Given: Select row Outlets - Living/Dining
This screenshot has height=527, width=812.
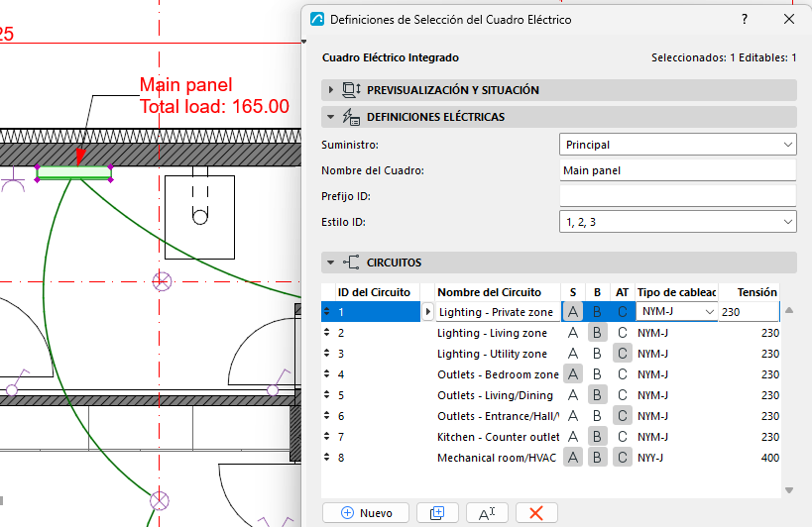Looking at the screenshot, I should click(550, 395).
